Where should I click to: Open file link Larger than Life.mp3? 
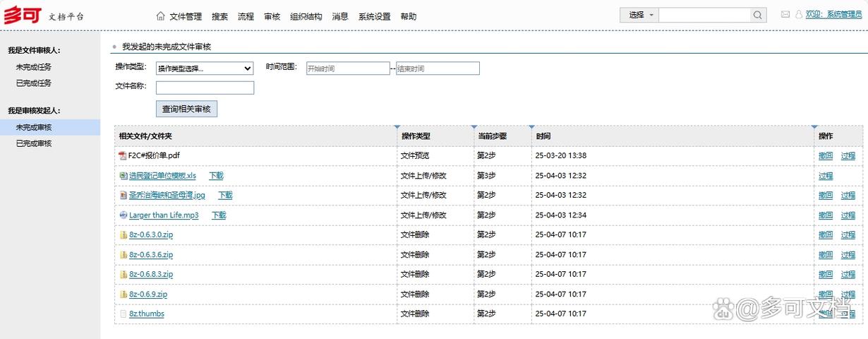[x=164, y=215]
